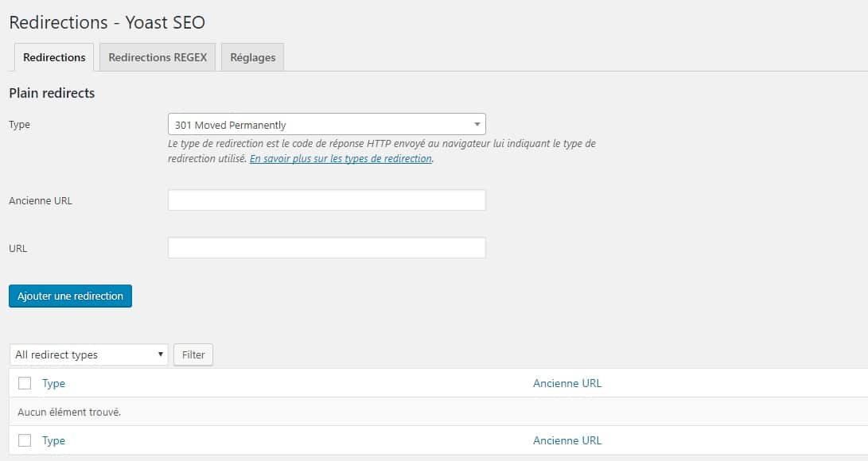868x461 pixels.
Task: Select the Redirections tab
Action: [x=53, y=56]
